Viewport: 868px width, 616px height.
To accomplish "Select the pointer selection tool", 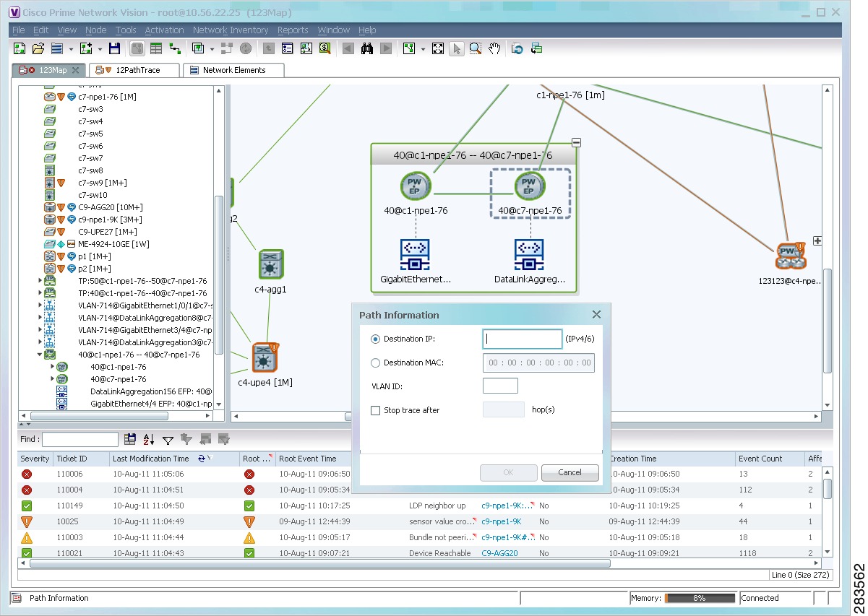I will click(457, 48).
